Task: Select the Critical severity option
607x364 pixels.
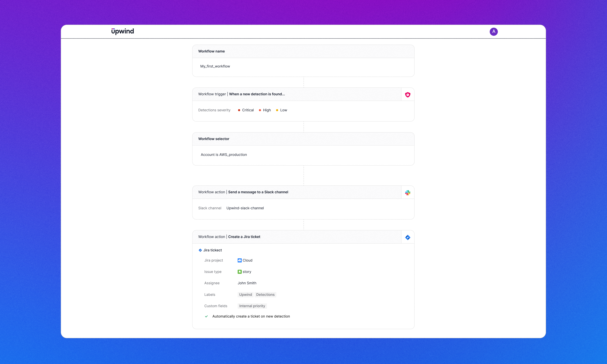Action: point(247,110)
